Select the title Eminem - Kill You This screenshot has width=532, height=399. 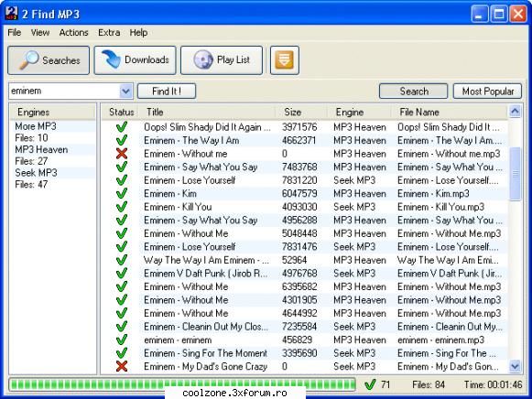pyautogui.click(x=178, y=207)
